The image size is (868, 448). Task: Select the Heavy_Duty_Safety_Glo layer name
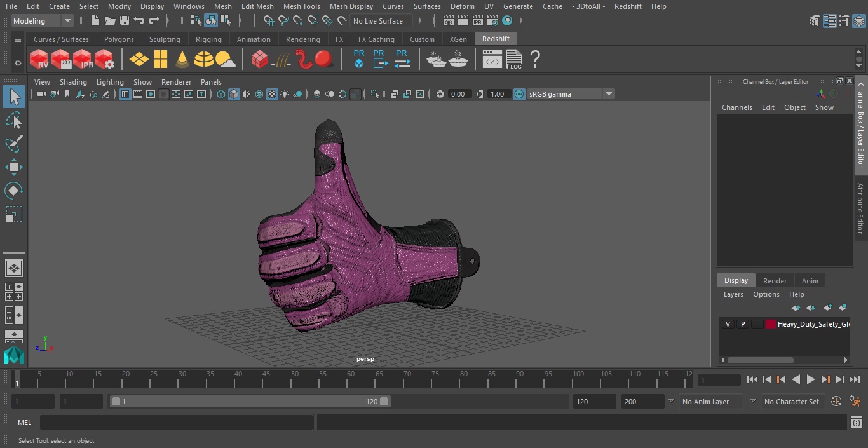coord(813,324)
